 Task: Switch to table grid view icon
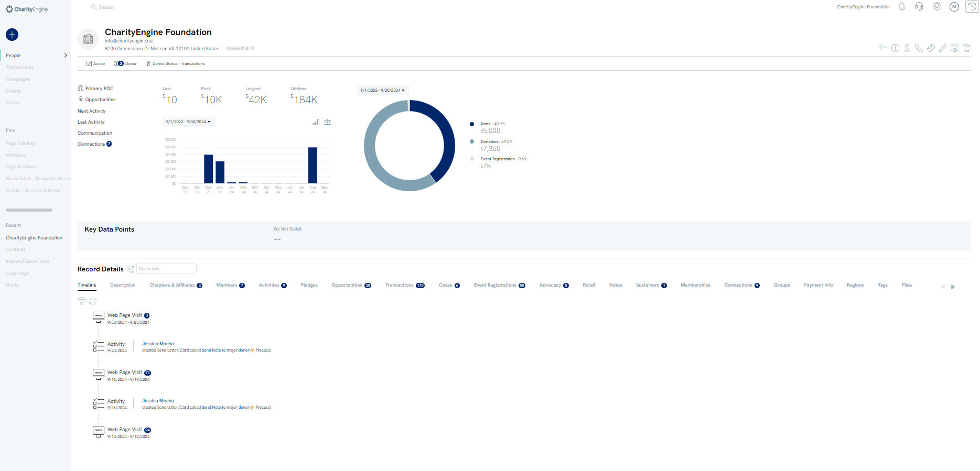pyautogui.click(x=328, y=122)
